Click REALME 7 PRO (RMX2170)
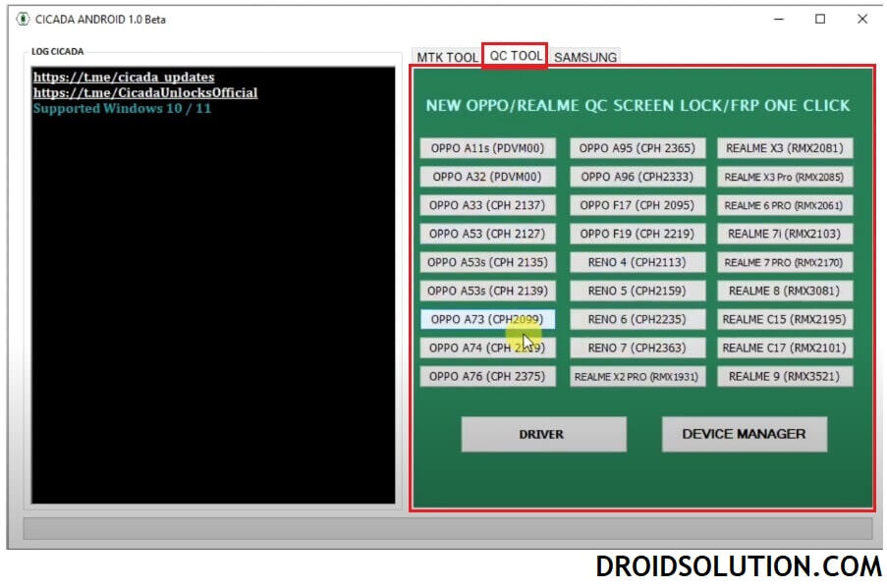This screenshot has height=588, width=887. point(785,262)
